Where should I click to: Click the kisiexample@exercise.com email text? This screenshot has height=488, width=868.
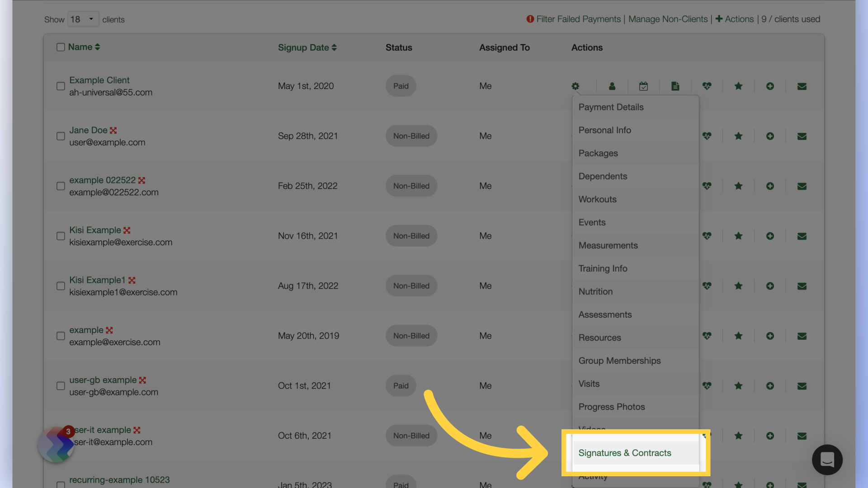(x=121, y=242)
